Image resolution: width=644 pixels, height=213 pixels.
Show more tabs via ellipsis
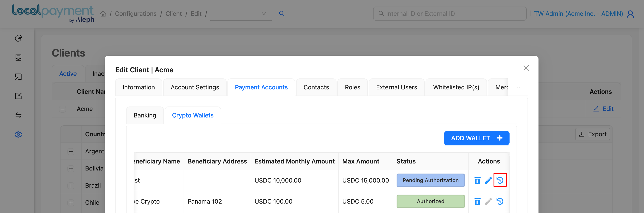[x=518, y=87]
